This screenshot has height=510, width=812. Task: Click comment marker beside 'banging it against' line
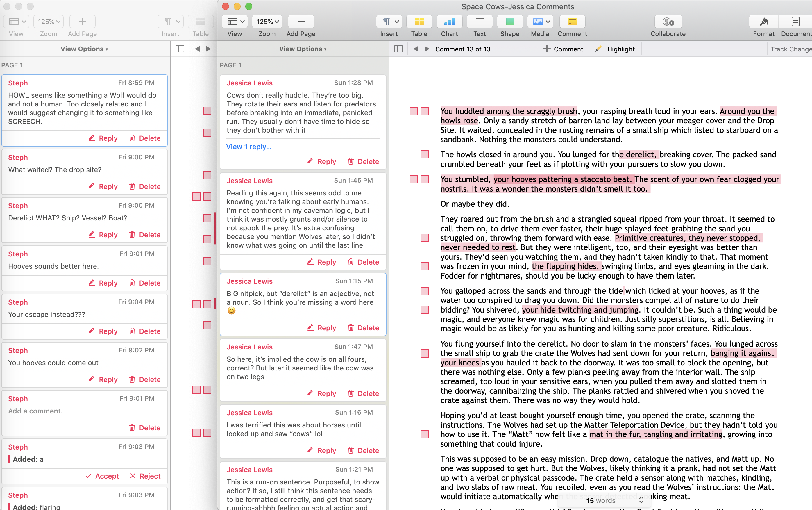pyautogui.click(x=425, y=354)
